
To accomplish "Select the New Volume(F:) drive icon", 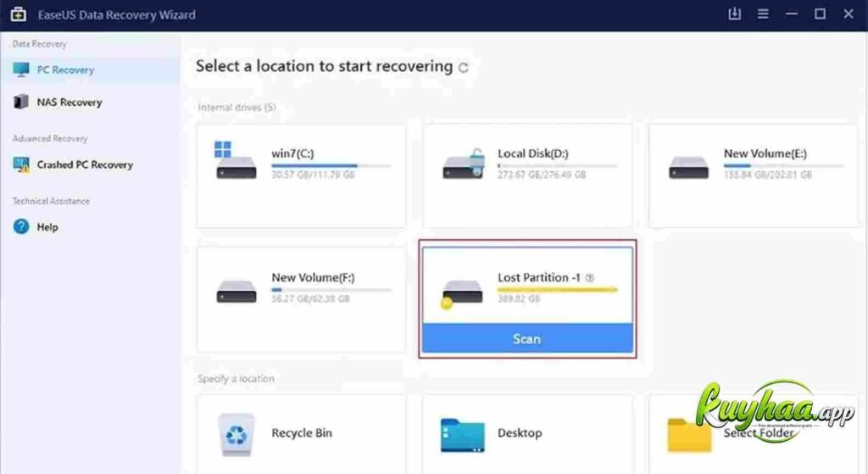I will tap(236, 291).
